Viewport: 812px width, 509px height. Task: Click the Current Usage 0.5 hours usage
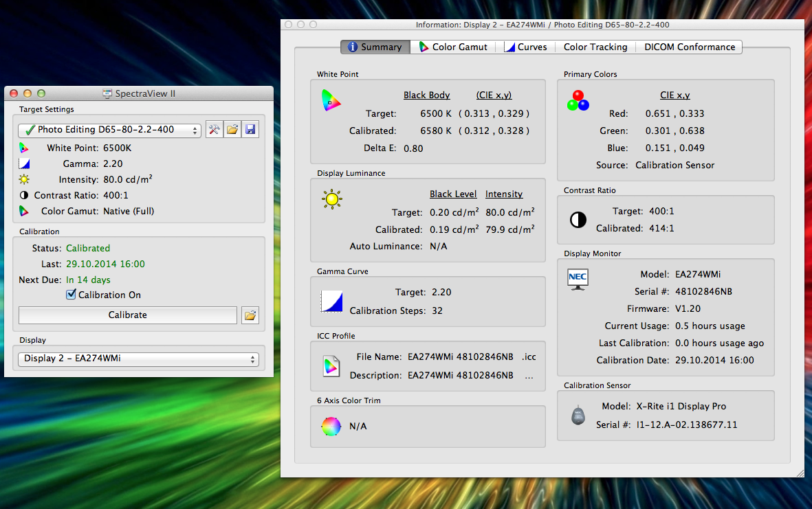710,326
